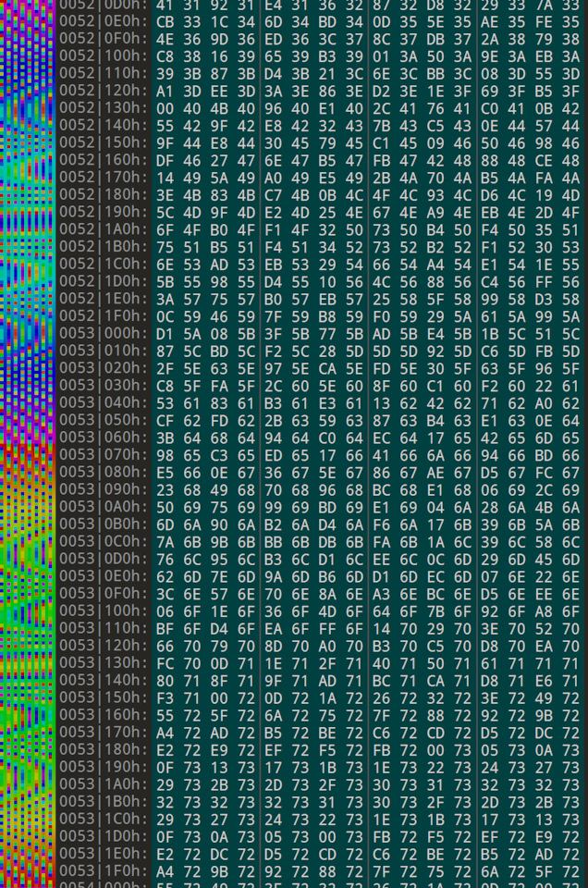The width and height of the screenshot is (588, 888).
Task: Pick byte A8 in row 0053|100h
Action: click(544, 612)
